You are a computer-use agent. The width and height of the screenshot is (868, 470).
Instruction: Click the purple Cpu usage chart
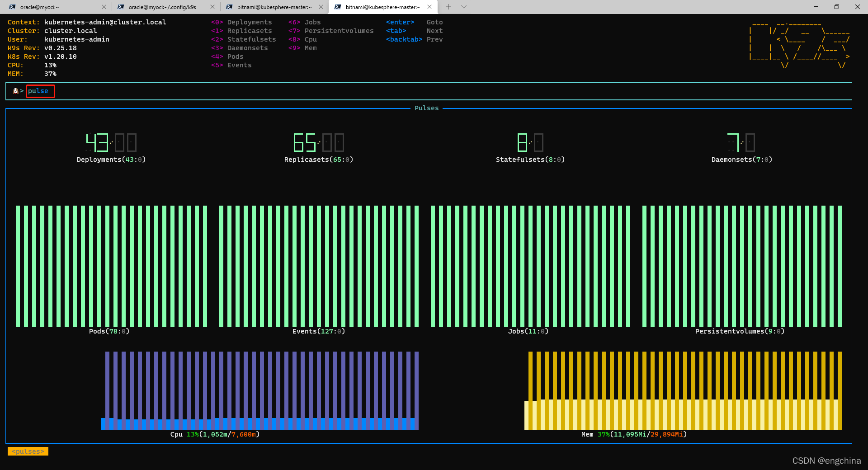[x=260, y=390]
